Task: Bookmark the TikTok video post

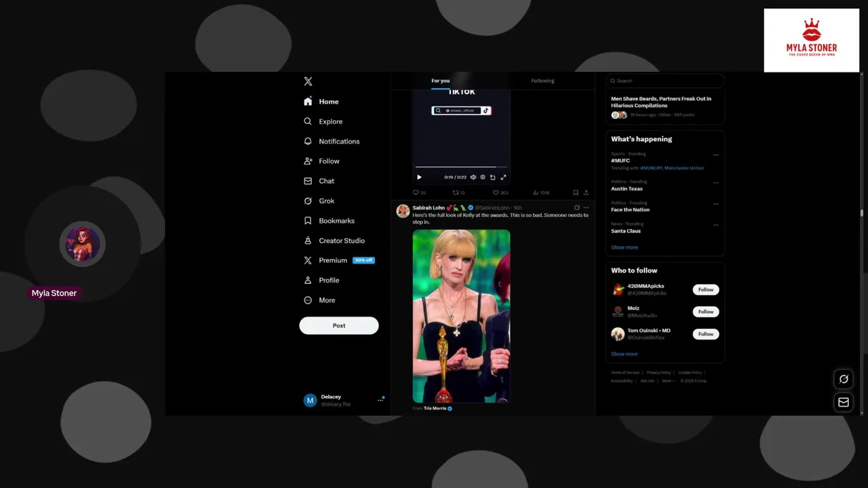Action: (x=576, y=192)
